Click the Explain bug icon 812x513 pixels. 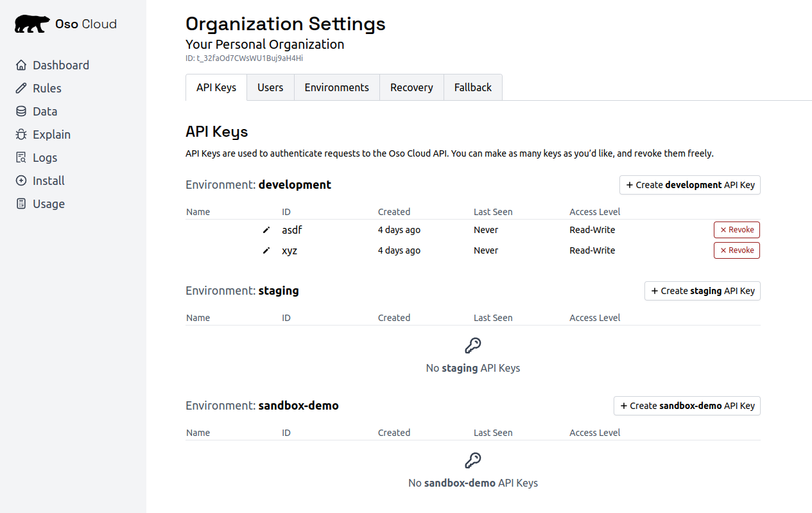click(21, 135)
